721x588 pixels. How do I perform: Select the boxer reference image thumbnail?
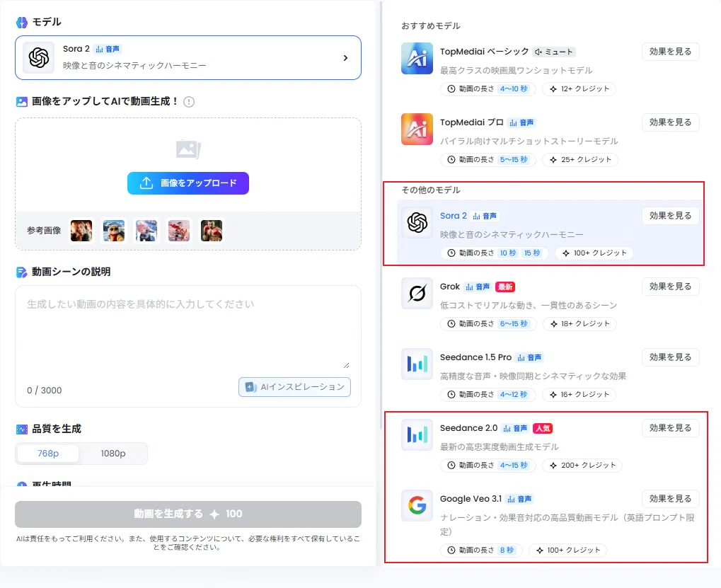click(212, 231)
